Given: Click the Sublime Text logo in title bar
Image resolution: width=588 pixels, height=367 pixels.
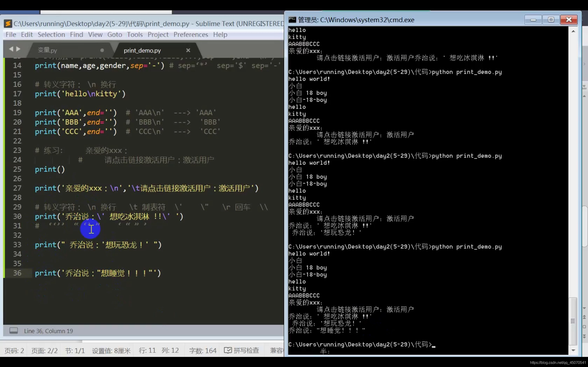Looking at the screenshot, I should [8, 24].
